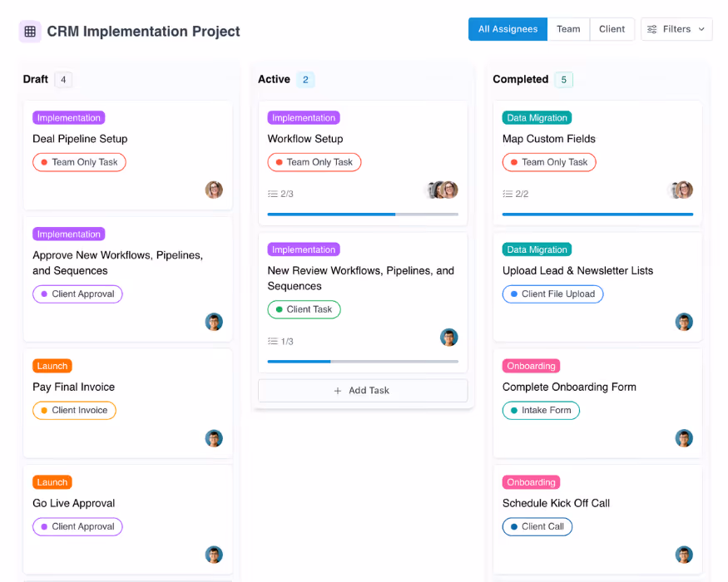This screenshot has width=728, height=582.
Task: Click the plus icon in Add Task
Action: [x=338, y=391]
